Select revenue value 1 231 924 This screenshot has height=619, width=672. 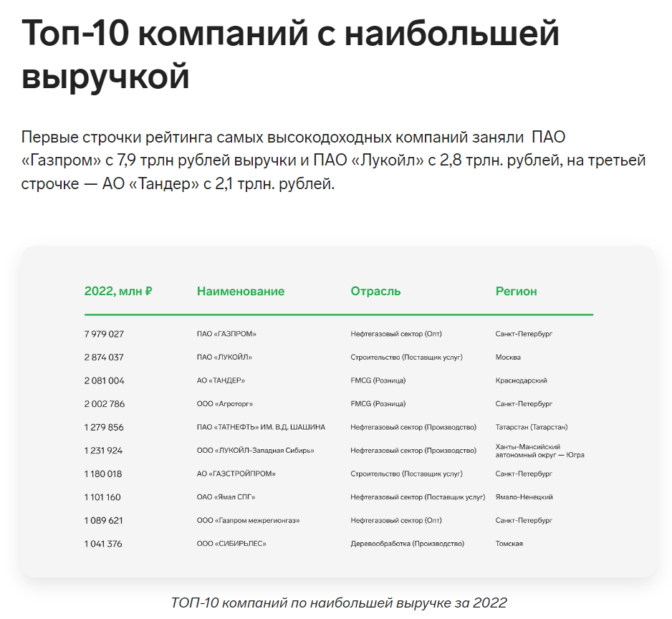(x=103, y=451)
